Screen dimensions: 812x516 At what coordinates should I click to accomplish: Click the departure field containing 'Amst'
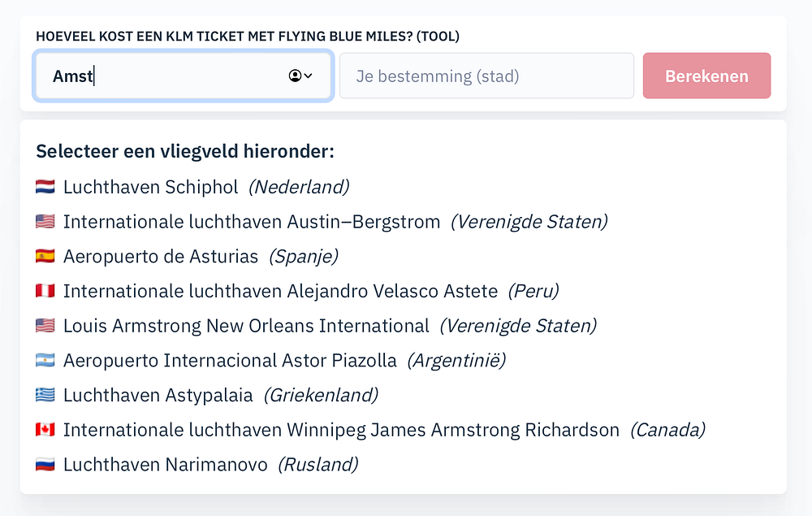[162, 76]
